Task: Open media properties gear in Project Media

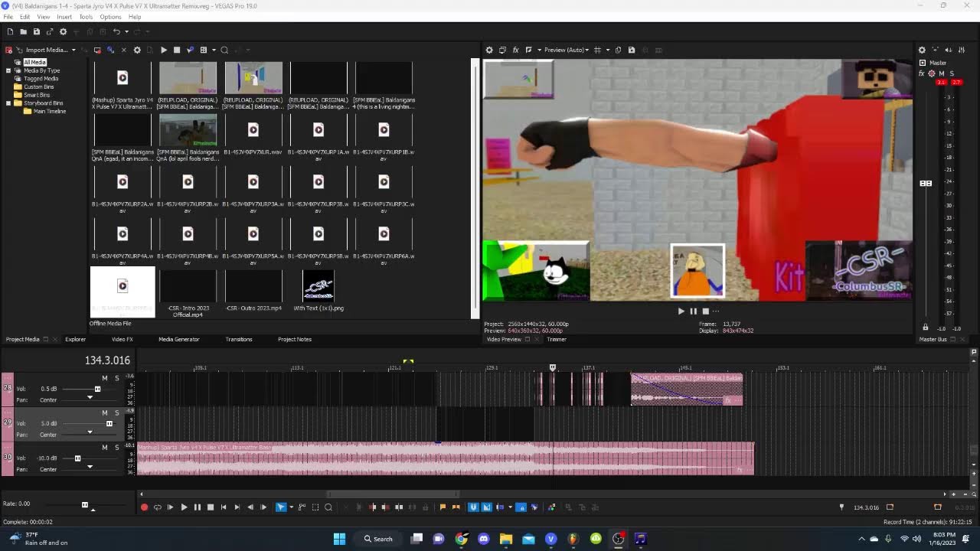Action: 137,50
